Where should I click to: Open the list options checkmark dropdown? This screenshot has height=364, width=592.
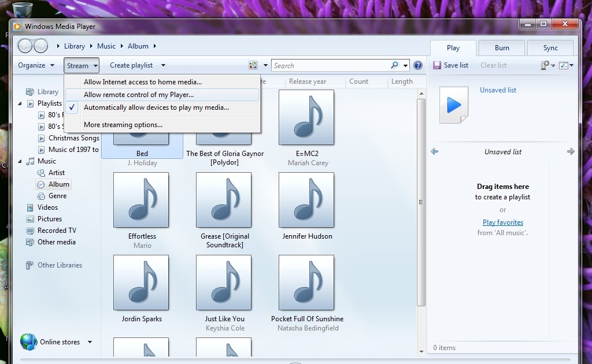click(x=566, y=65)
